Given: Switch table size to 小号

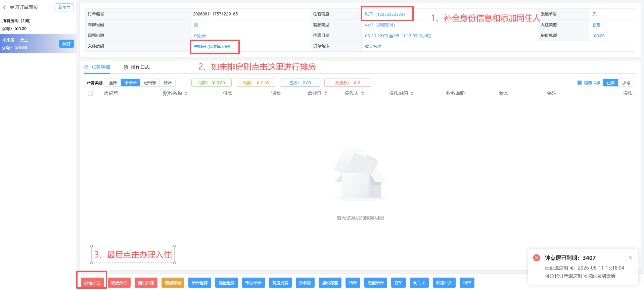Looking at the screenshot, I should (x=626, y=83).
